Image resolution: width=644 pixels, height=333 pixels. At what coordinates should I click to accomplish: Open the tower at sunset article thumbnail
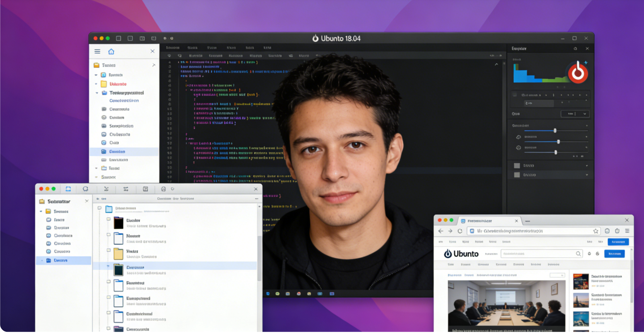point(581,300)
